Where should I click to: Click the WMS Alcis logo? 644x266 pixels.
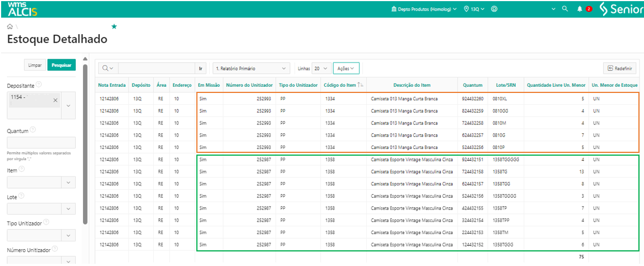click(x=22, y=9)
